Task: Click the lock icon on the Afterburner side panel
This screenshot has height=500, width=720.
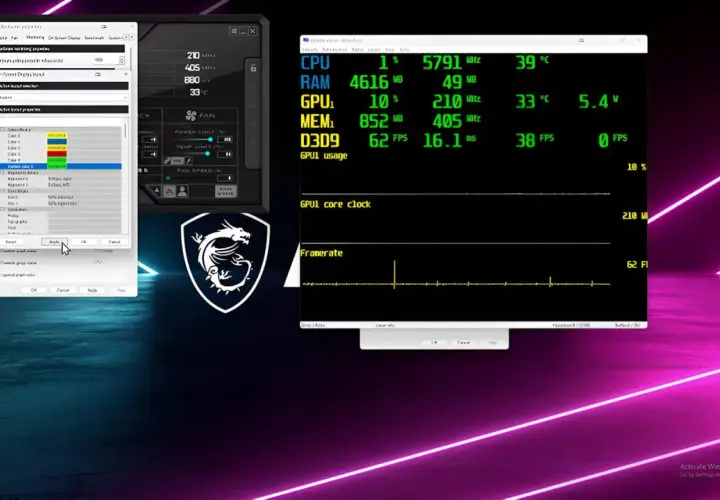Action: (x=253, y=68)
